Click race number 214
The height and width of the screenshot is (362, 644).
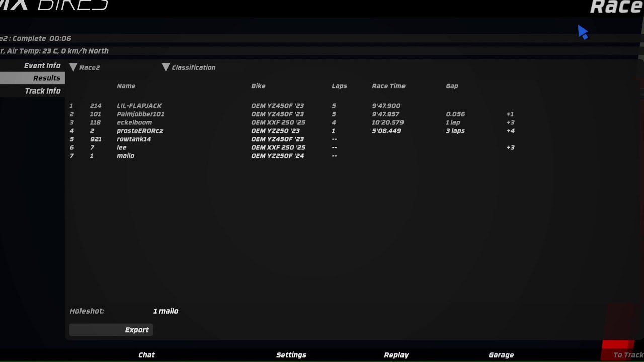coord(96,106)
